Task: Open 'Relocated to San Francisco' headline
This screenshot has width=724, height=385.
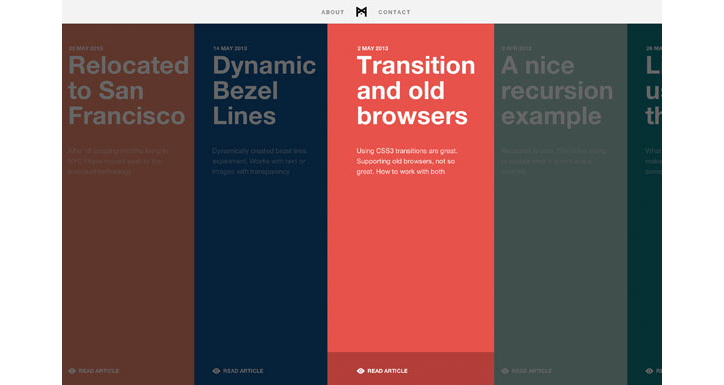Action: [x=128, y=90]
